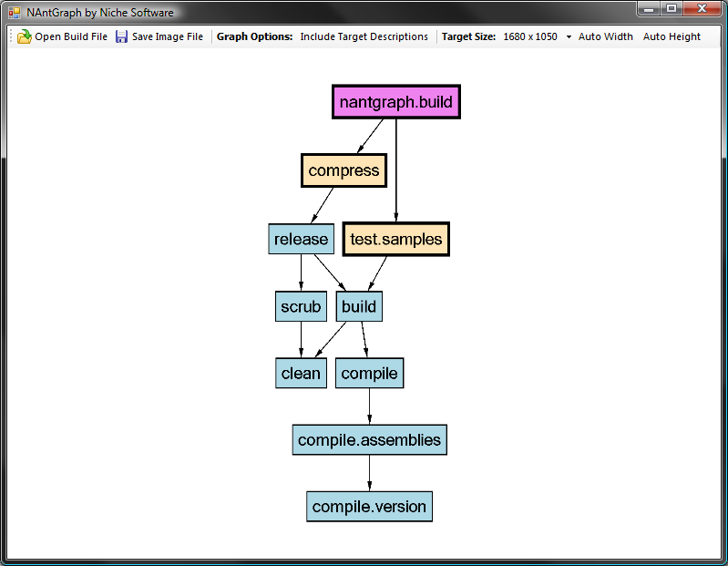Image resolution: width=728 pixels, height=566 pixels.
Task: Close the NAntGraph window
Action: [x=702, y=9]
